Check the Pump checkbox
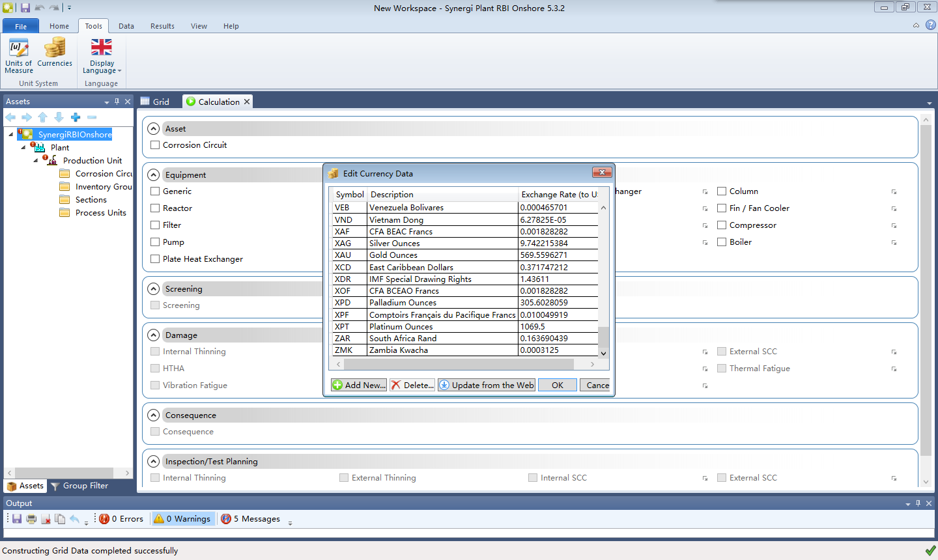The width and height of the screenshot is (938, 560). 155,242
